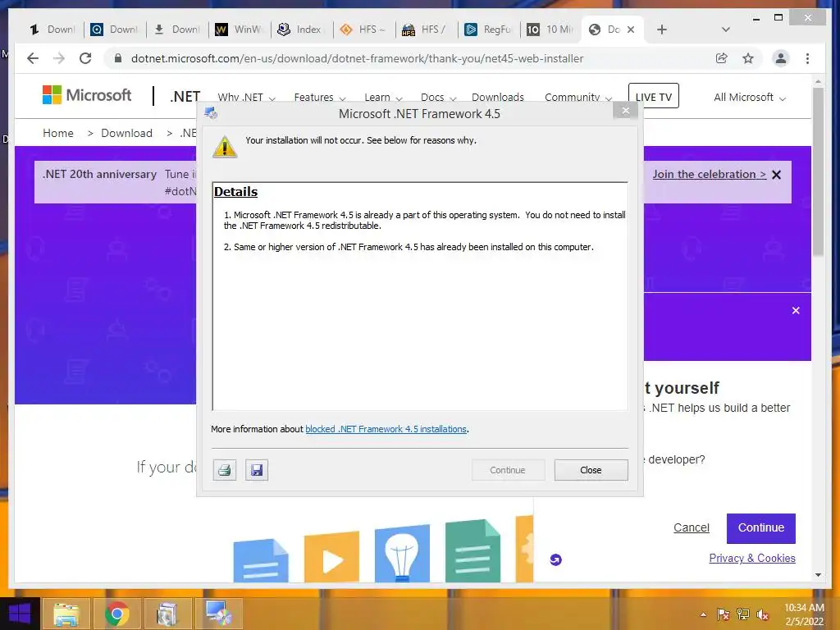Click the LIVE TV button
Image resolution: width=840 pixels, height=630 pixels.
(654, 97)
